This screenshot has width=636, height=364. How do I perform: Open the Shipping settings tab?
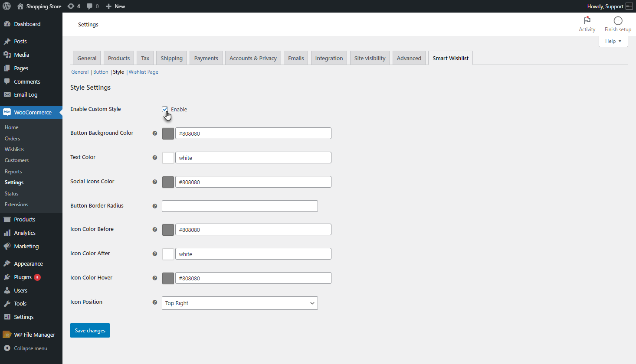171,58
